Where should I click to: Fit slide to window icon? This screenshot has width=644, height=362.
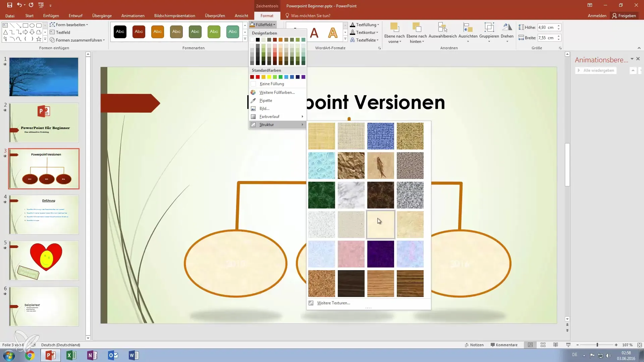(x=639, y=345)
